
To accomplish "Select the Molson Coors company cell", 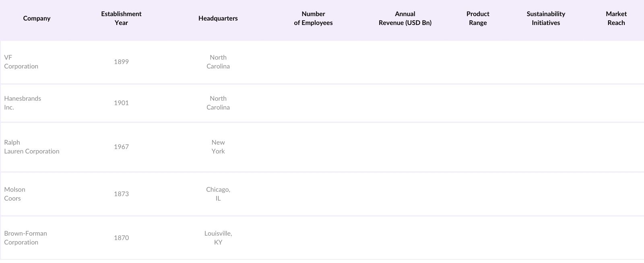I will [x=15, y=194].
